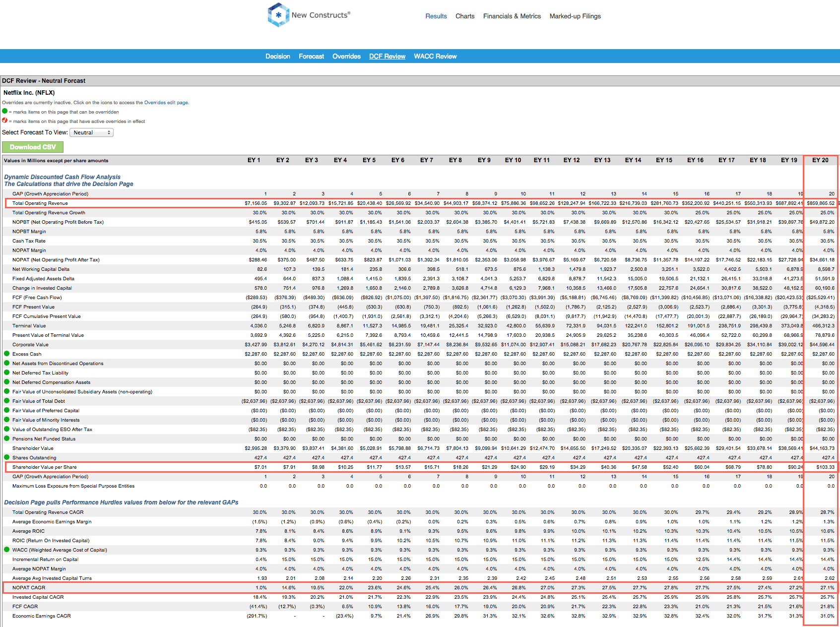Click the New Constructs logo icon
This screenshot has height=627, width=840.
pos(278,15)
